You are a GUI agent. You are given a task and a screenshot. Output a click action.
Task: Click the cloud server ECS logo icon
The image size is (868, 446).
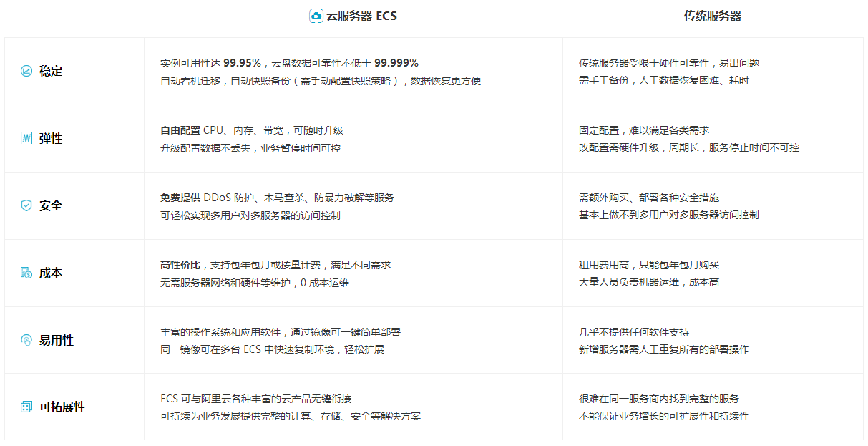pos(316,16)
